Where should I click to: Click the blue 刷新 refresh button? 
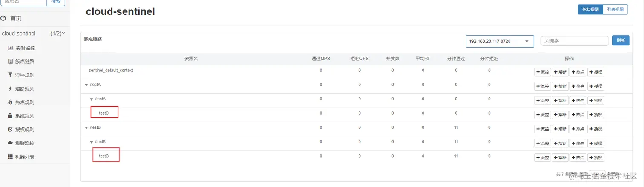click(621, 40)
